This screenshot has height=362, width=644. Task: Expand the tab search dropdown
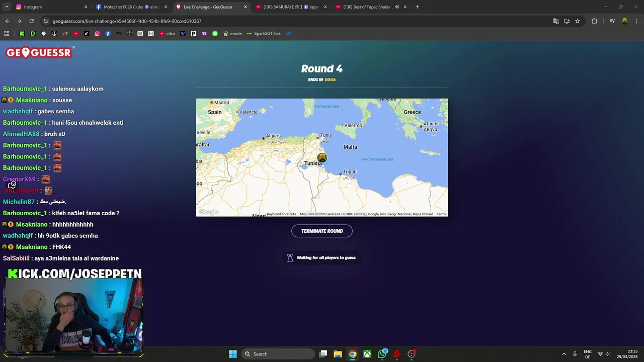click(7, 7)
